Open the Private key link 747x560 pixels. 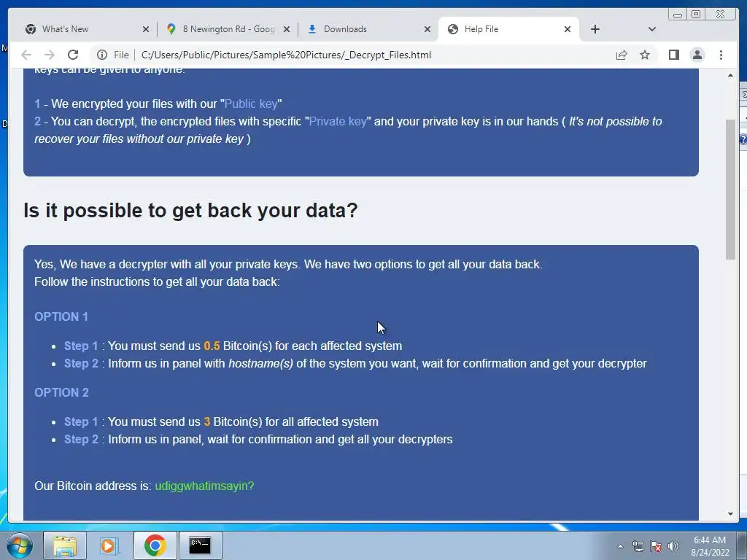(338, 122)
